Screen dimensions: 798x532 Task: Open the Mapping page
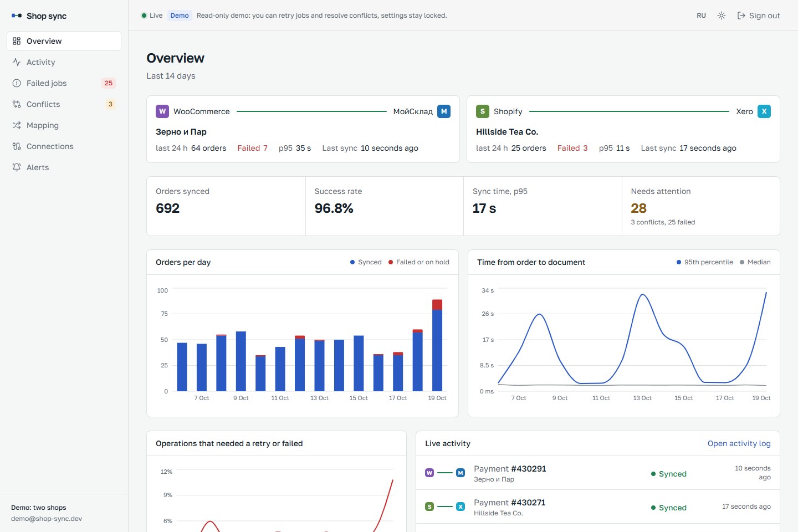pos(64,125)
